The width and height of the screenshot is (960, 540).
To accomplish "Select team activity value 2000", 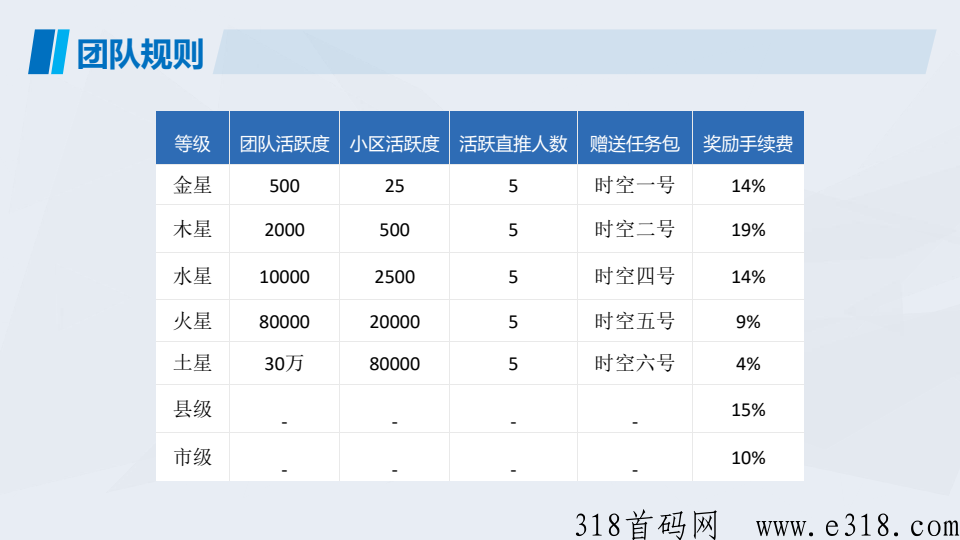I will 284,230.
